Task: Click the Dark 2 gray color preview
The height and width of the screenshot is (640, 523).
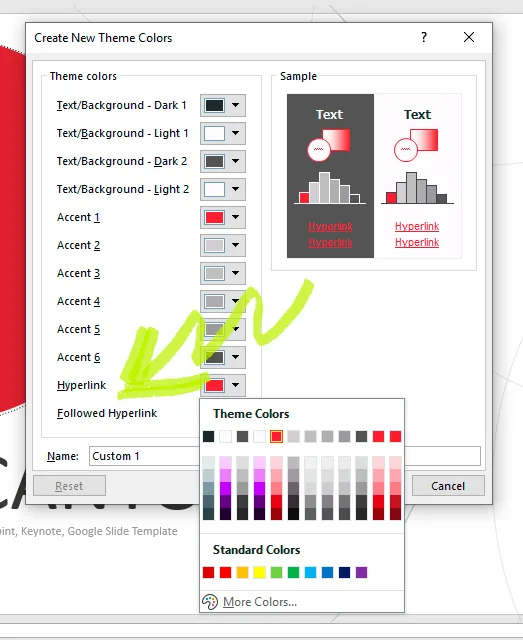Action: point(214,161)
